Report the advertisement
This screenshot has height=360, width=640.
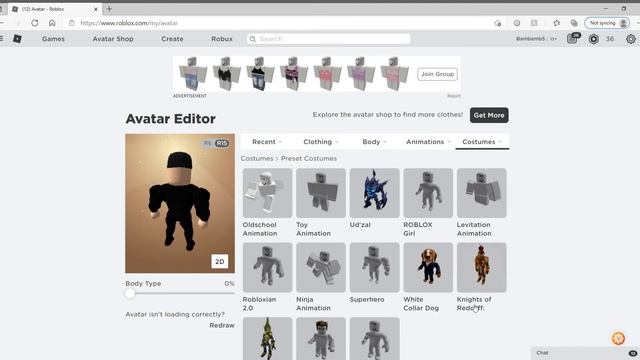click(453, 96)
